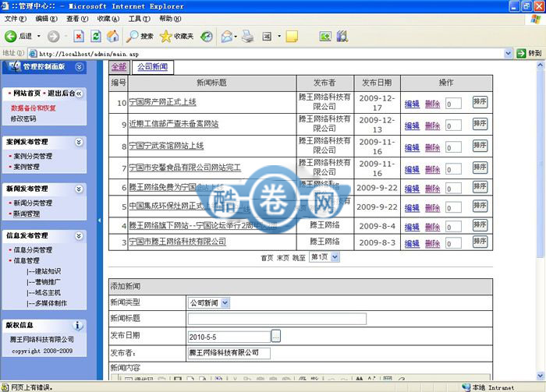
Task: Click 修改密码 link in sidebar
Action: [23, 118]
